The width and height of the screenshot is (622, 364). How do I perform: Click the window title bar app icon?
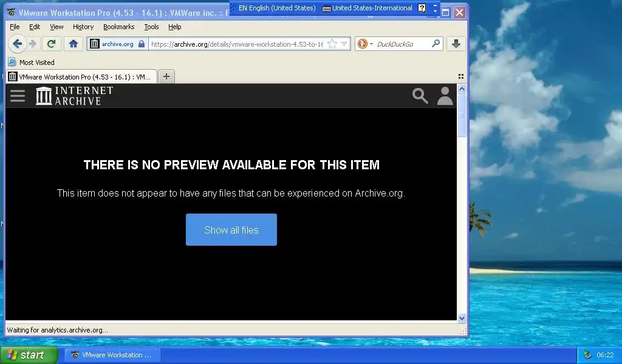[12, 12]
